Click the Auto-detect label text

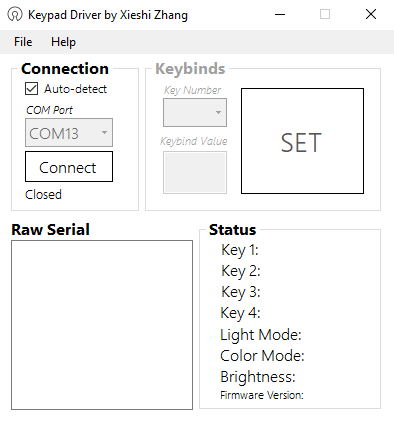click(75, 89)
